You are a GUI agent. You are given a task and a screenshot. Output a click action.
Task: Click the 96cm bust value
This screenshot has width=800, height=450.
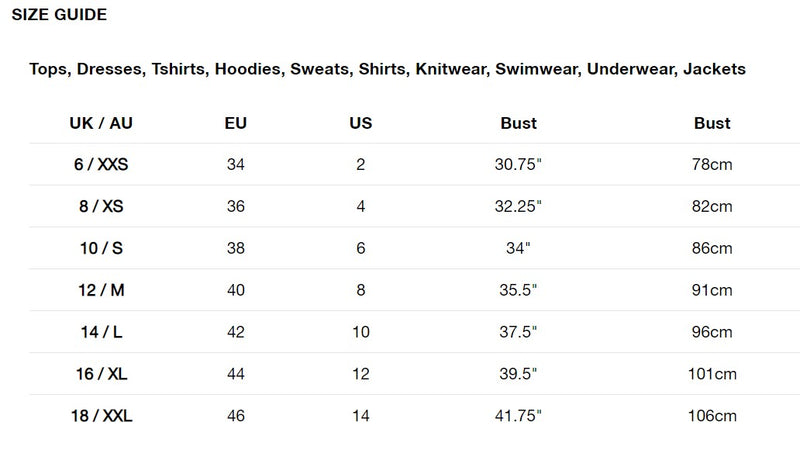713,332
